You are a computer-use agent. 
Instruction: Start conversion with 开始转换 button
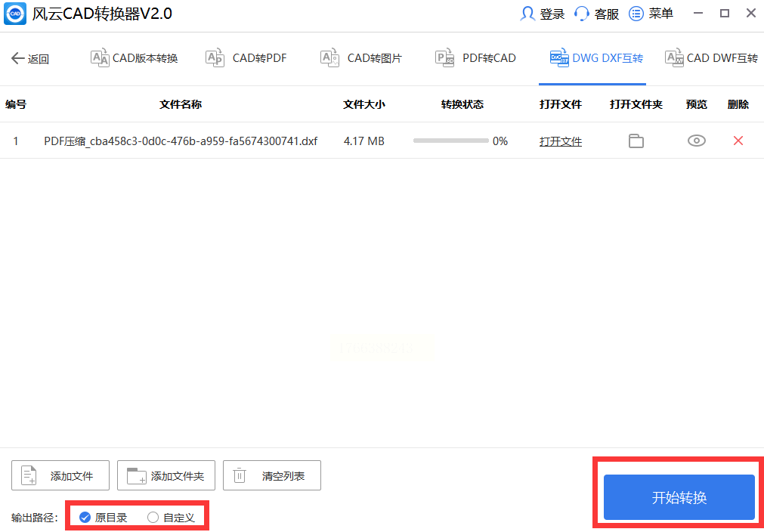[679, 497]
